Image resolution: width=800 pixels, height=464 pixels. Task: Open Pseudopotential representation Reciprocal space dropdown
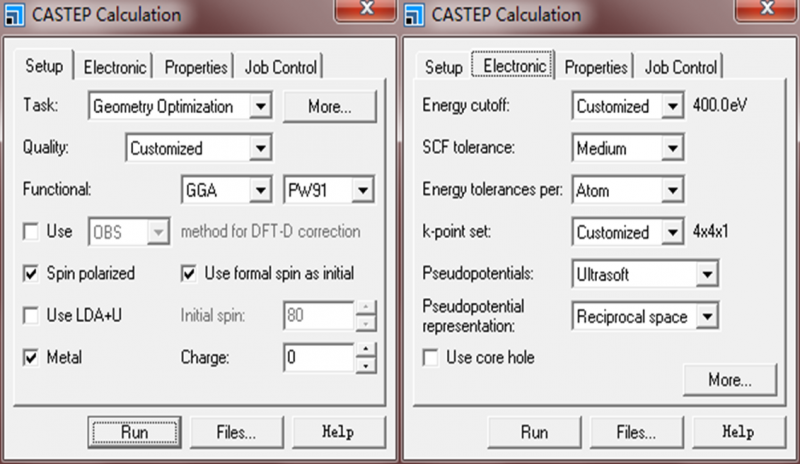click(x=645, y=316)
